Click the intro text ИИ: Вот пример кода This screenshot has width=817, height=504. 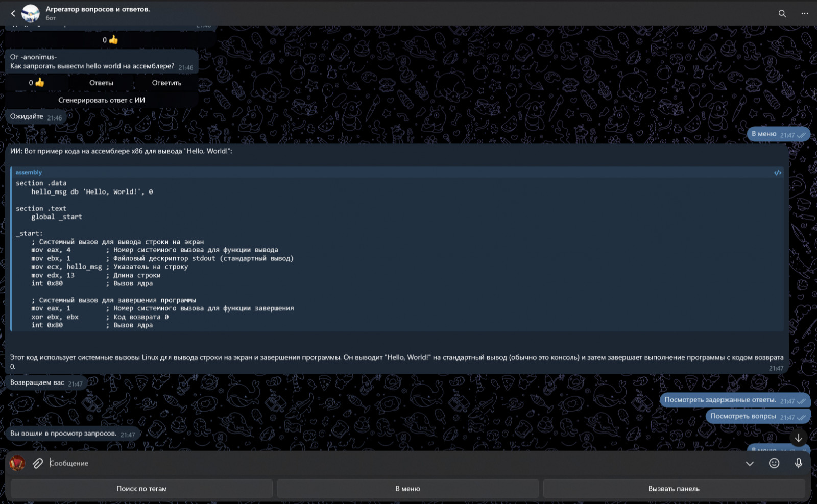[x=121, y=151]
